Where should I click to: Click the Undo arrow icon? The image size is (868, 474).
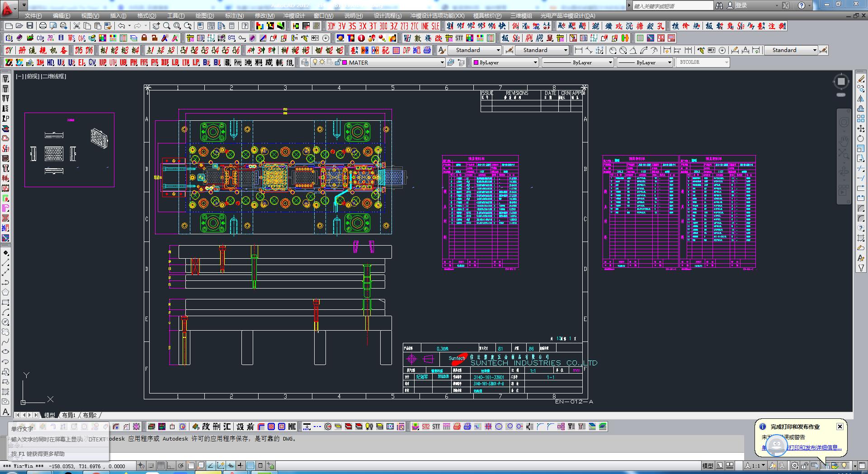point(121,26)
